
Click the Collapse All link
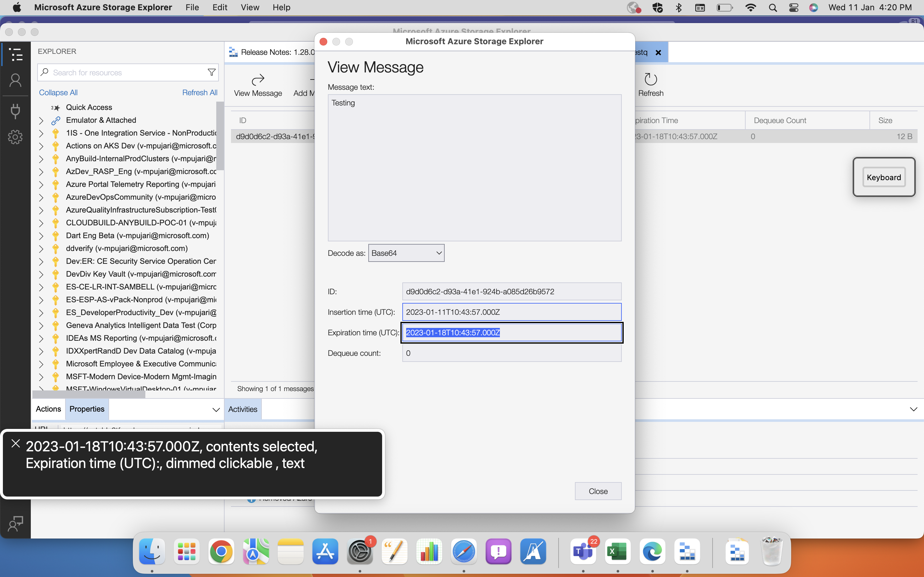pyautogui.click(x=58, y=93)
